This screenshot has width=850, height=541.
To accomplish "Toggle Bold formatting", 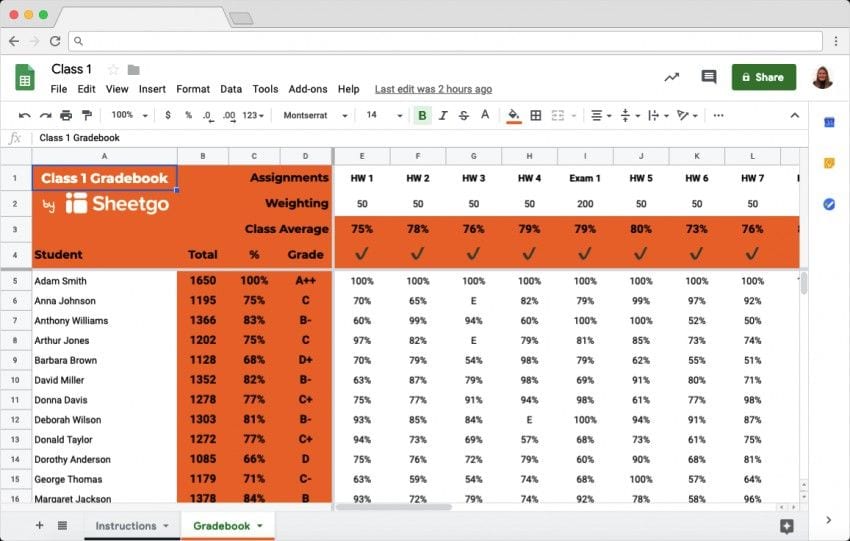I will [422, 115].
